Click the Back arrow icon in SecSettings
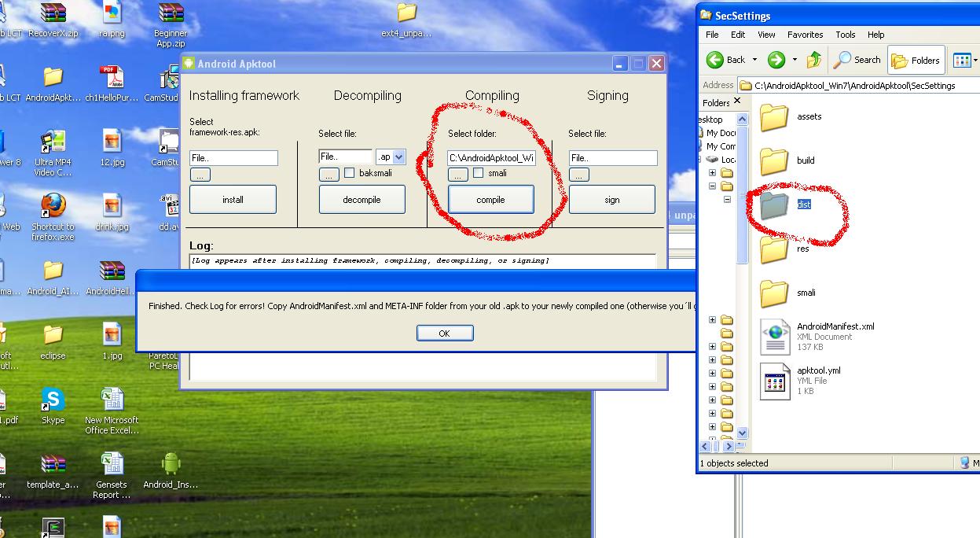The image size is (980, 538). pos(714,60)
